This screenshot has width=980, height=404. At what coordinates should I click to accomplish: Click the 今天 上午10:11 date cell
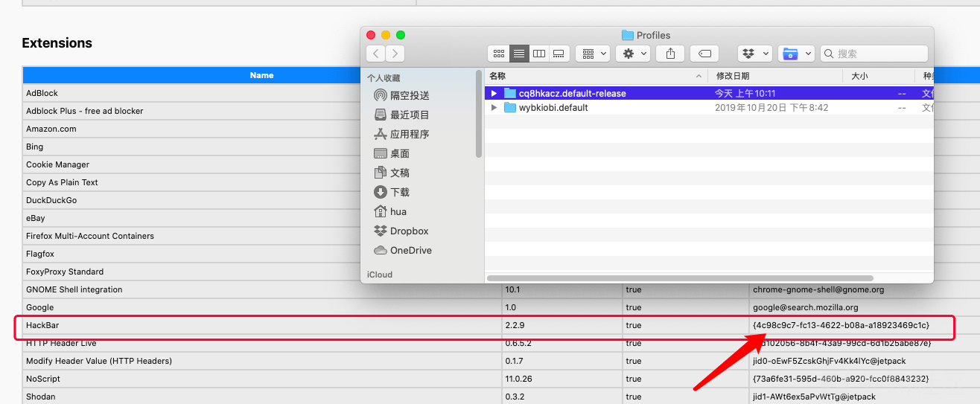click(x=745, y=93)
